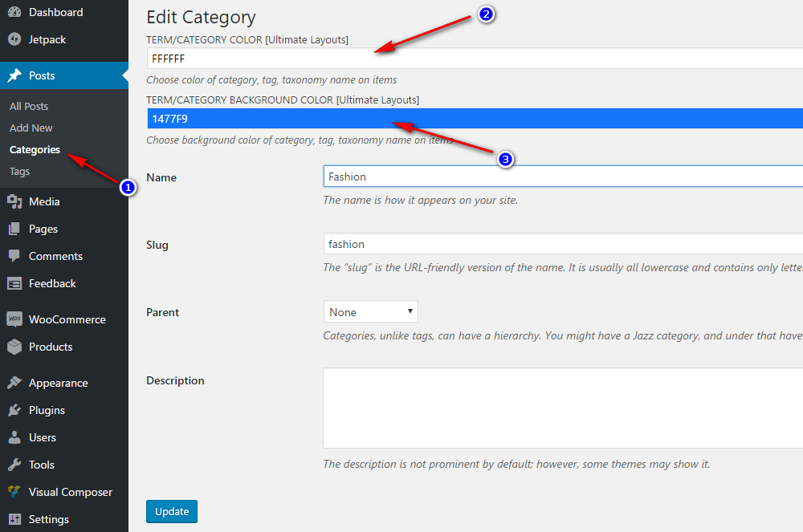Click the category background color field 1477F9
803x532 pixels.
pyautogui.click(x=474, y=119)
